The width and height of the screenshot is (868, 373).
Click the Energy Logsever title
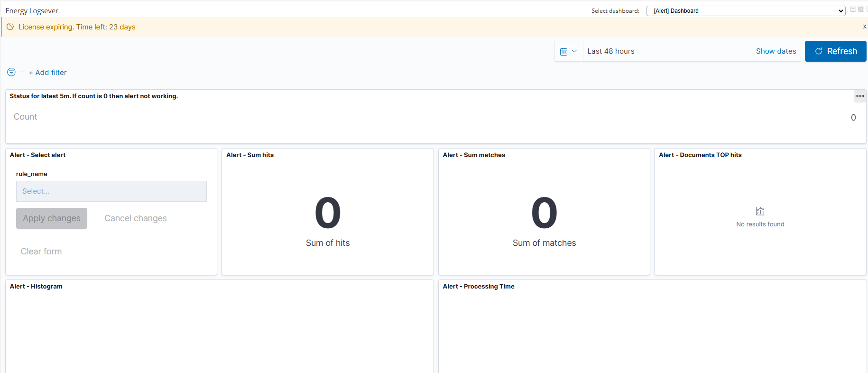point(32,11)
